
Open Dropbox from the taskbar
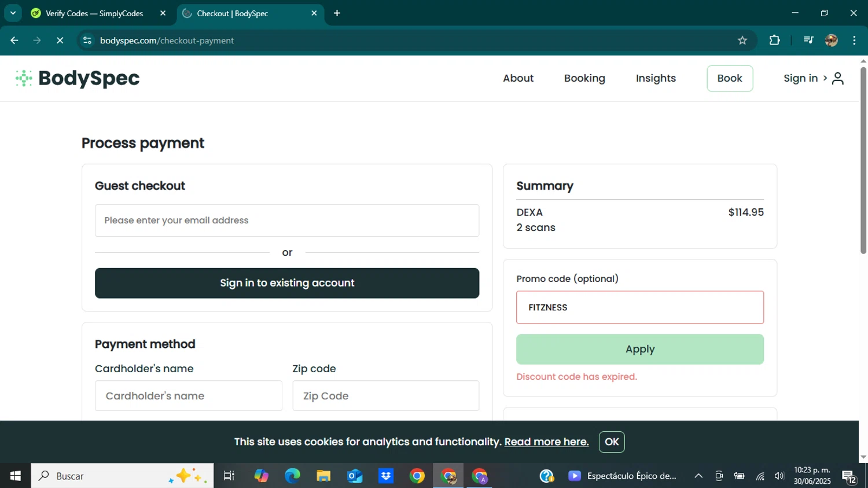386,476
